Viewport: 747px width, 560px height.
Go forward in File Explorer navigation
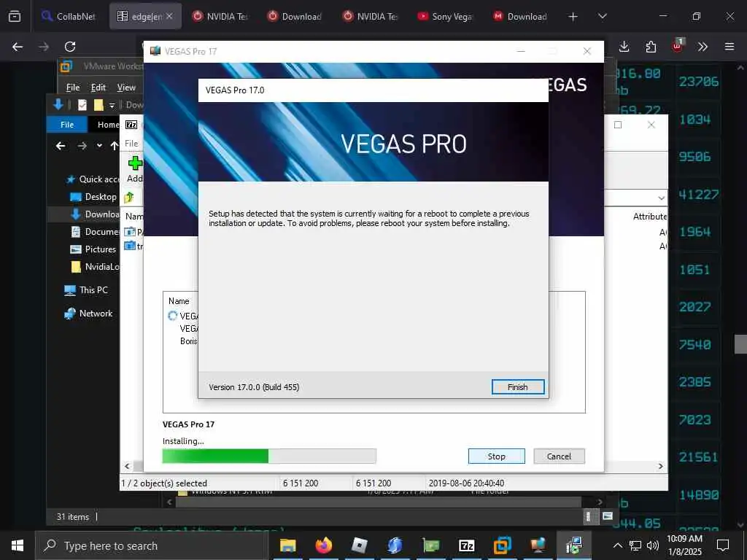click(82, 146)
